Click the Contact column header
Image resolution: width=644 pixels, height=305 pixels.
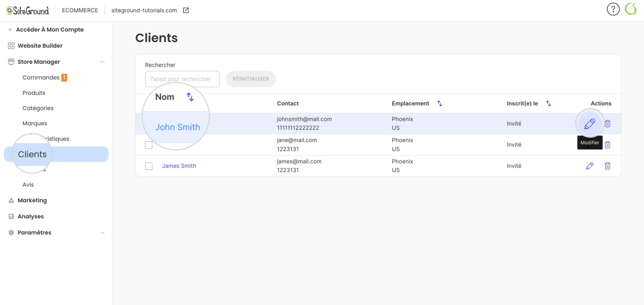click(x=288, y=103)
